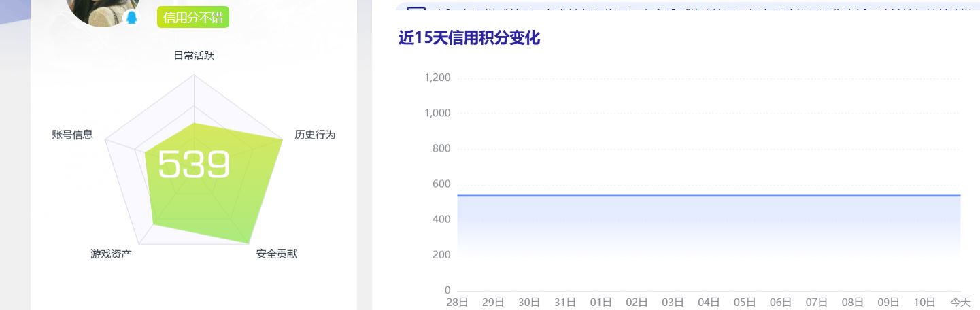Screen dimensions: 980x310
Task: Click the 安全贡献 radar label
Action: click(277, 254)
